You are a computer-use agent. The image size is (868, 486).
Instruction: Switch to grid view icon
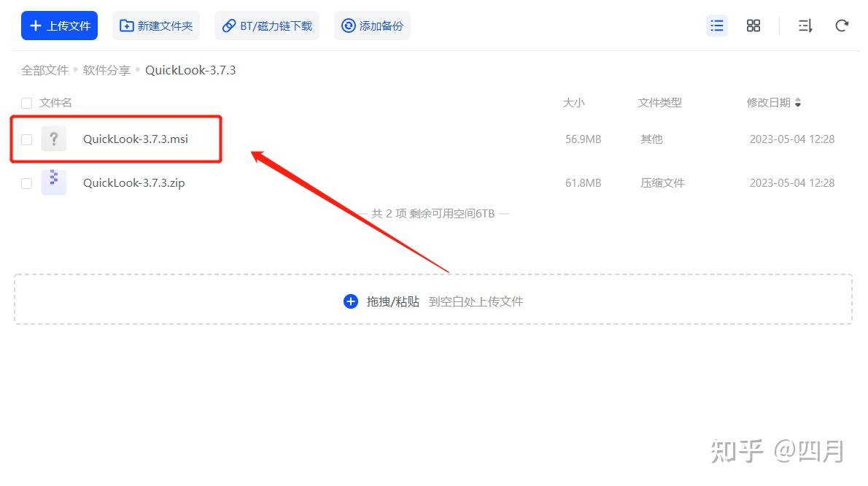pos(753,26)
